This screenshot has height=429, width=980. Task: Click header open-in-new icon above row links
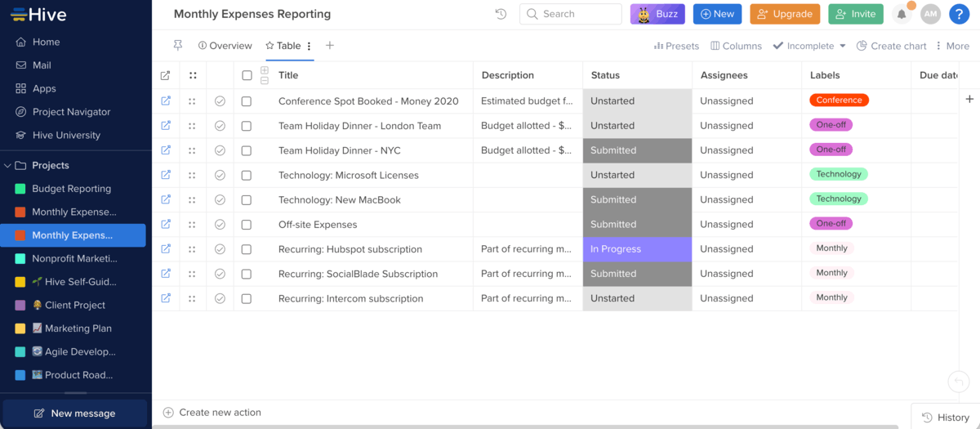click(x=166, y=75)
